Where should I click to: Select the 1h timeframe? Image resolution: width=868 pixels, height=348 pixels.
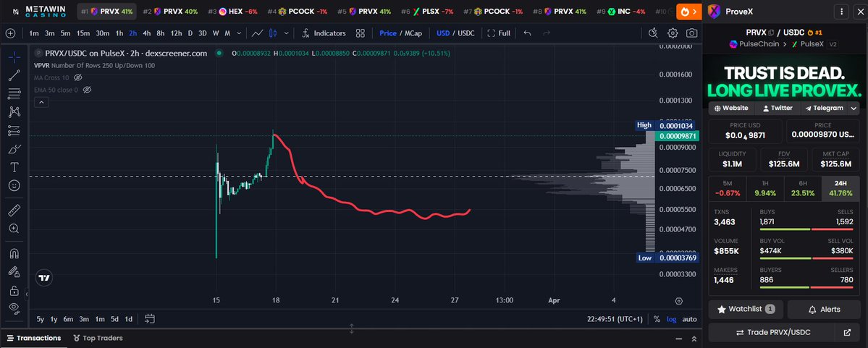pos(119,33)
